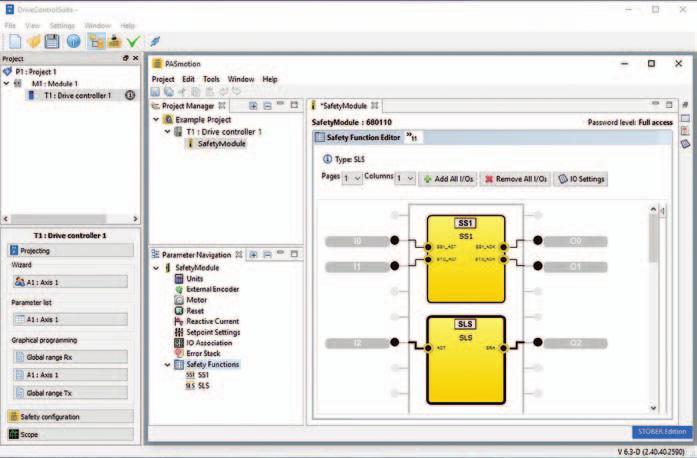The width and height of the screenshot is (697, 458).
Task: Open Parameter list for A1 : Axis 1
Action: pos(70,319)
